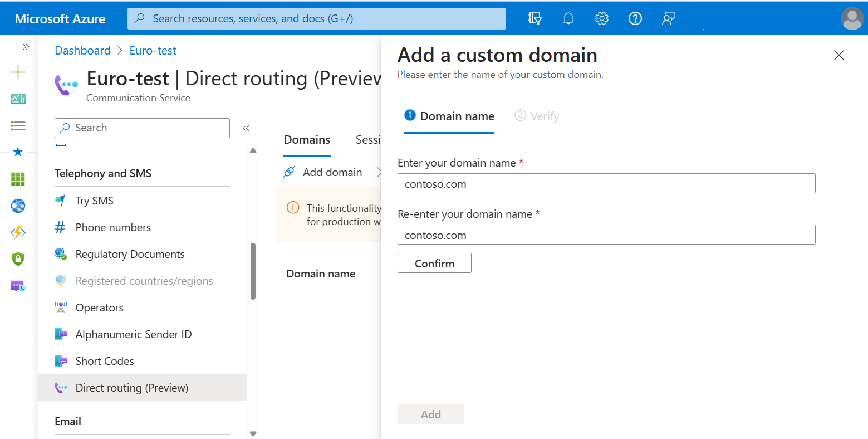Select the Domain name step tab
Image resolution: width=868 pixels, height=439 pixels.
449,116
